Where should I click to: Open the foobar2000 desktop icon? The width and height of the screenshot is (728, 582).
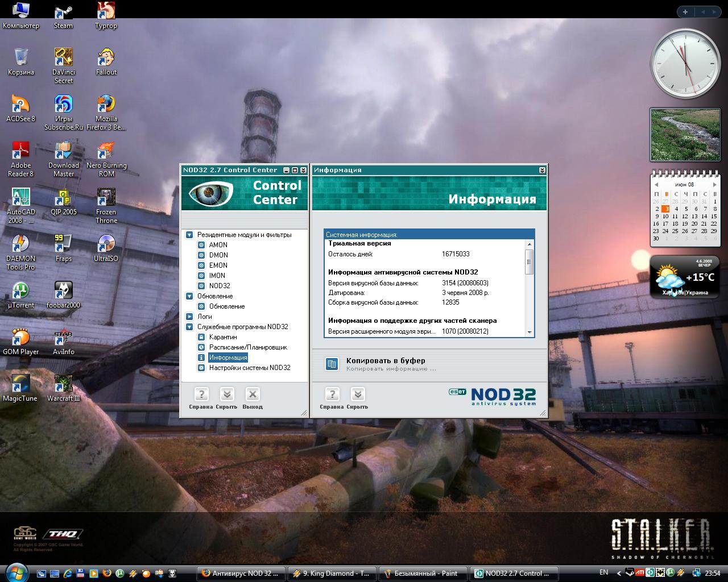pyautogui.click(x=63, y=296)
